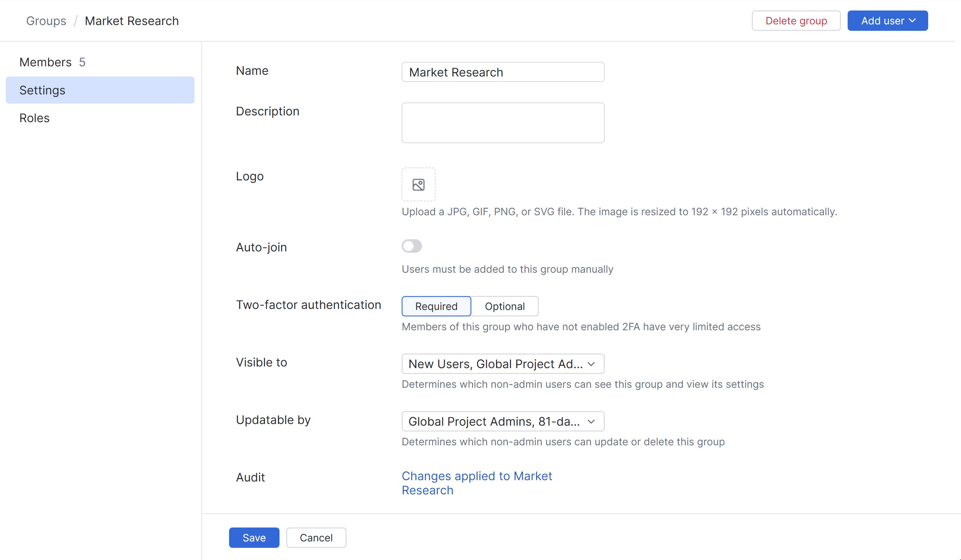Image resolution: width=961 pixels, height=560 pixels.
Task: Click the Updatable by chevron icon
Action: tap(591, 422)
